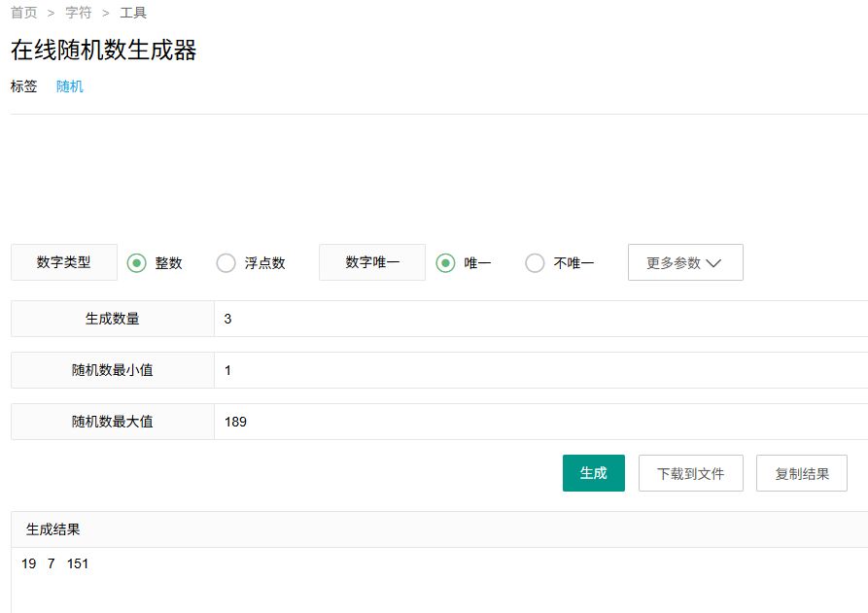Screen dimensions: 868x613
Task: Click the green 生成 button
Action: tap(594, 473)
